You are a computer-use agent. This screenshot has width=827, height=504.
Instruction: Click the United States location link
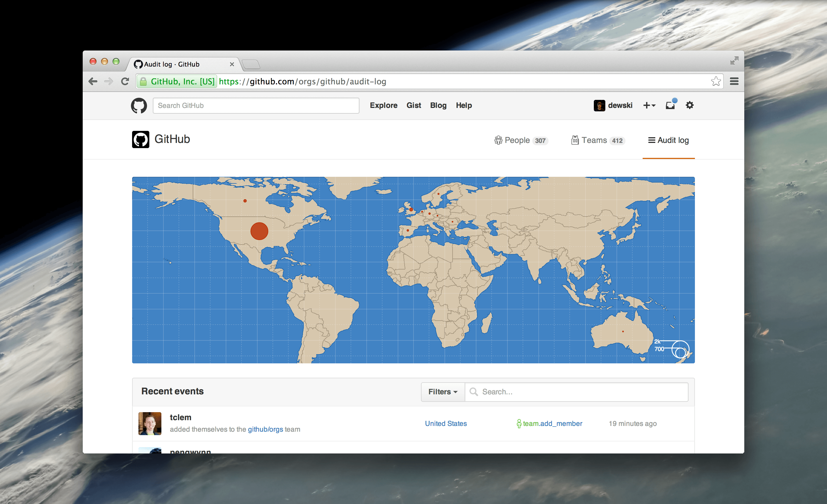[446, 423]
